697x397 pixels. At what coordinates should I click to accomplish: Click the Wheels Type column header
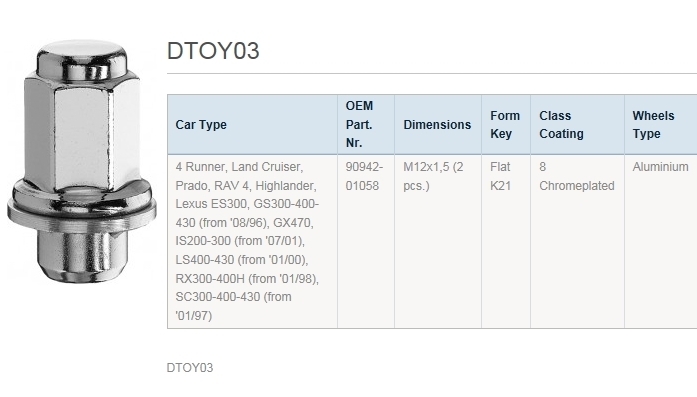[x=661, y=124]
